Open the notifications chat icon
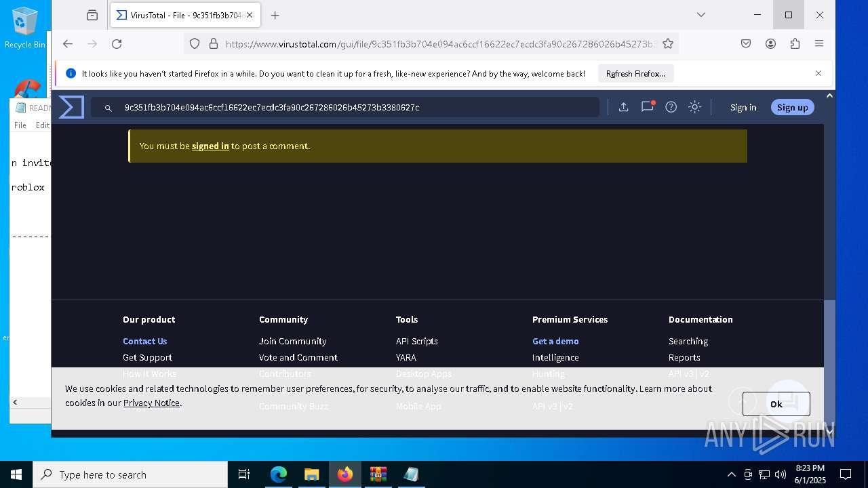 (648, 106)
